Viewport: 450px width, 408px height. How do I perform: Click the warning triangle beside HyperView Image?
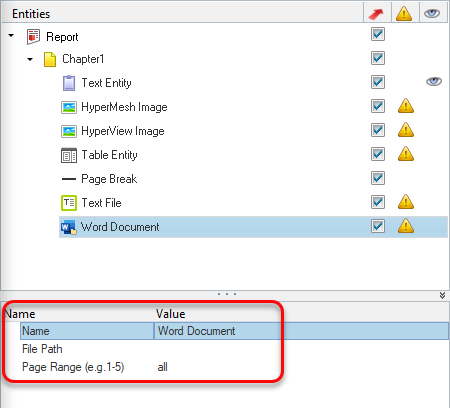[x=406, y=130]
